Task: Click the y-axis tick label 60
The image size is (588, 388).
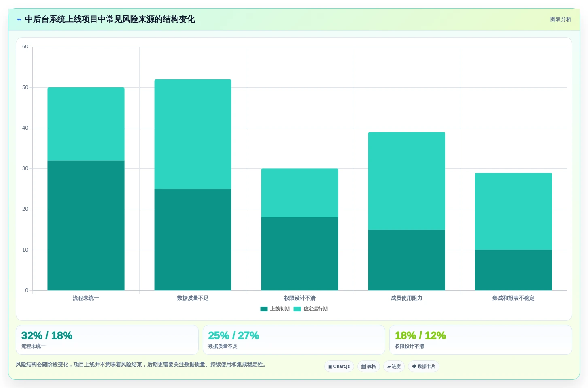Action: pos(25,47)
